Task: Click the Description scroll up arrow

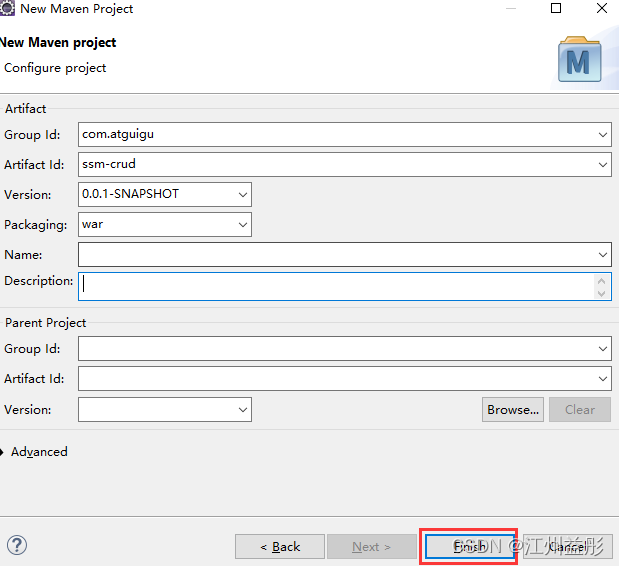Action: 601,281
